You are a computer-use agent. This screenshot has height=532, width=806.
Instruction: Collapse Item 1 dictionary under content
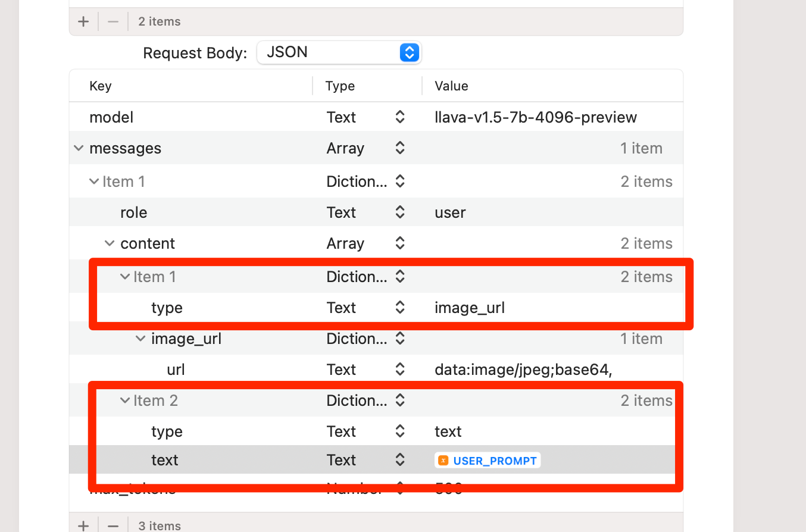tap(124, 276)
